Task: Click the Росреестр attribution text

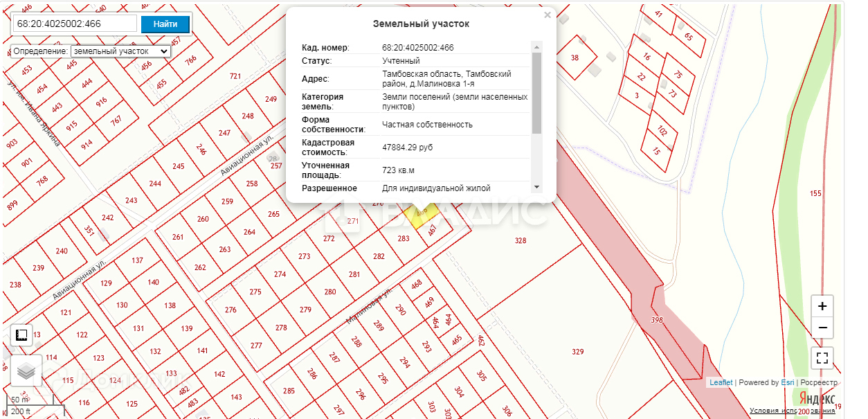Action: pyautogui.click(x=819, y=382)
